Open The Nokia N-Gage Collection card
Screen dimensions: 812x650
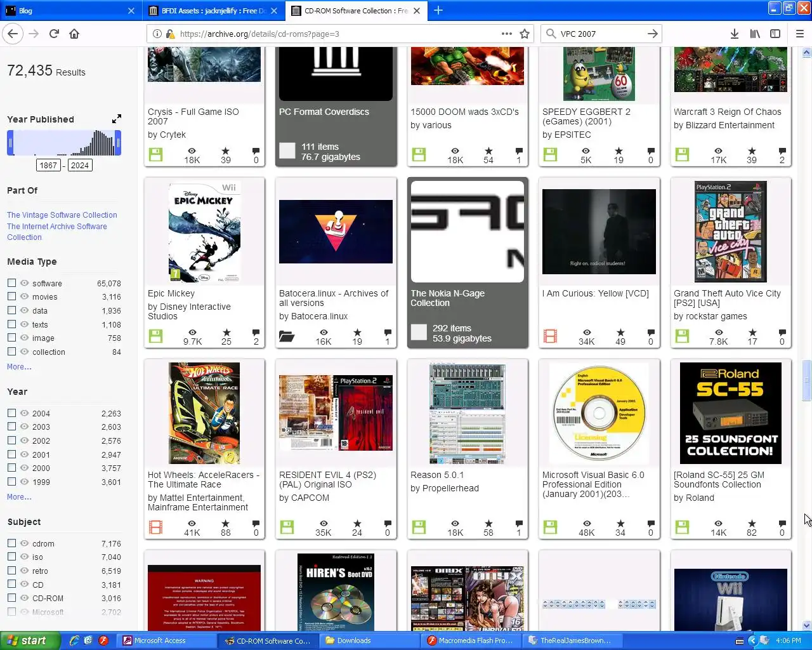coord(468,263)
